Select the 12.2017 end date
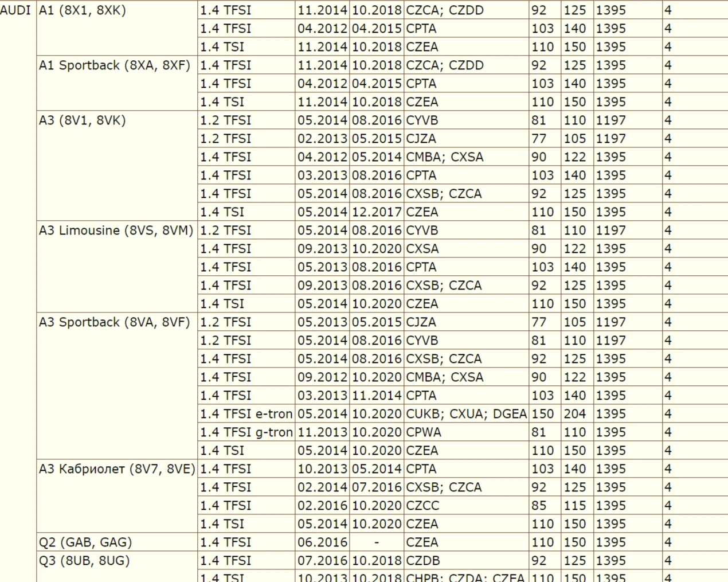728x582 pixels. (377, 212)
